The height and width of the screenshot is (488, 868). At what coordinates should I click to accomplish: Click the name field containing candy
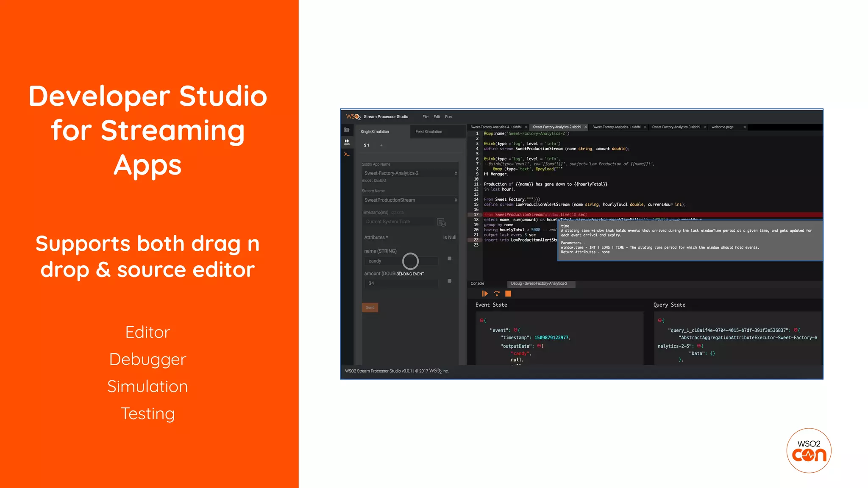[x=401, y=261]
